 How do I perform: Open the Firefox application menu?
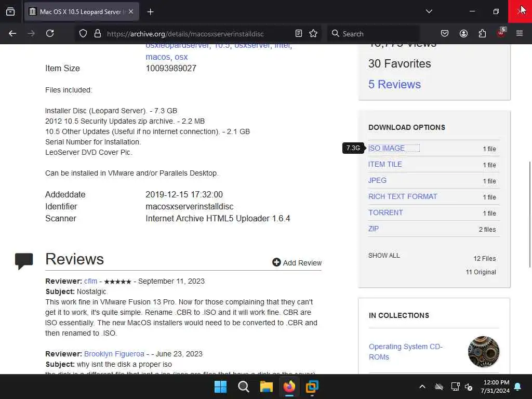point(520,33)
